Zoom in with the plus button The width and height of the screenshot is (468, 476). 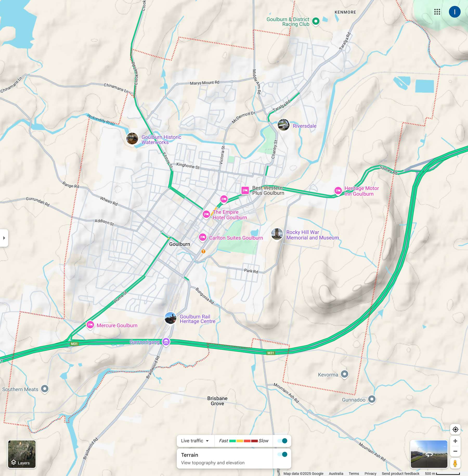(x=455, y=441)
